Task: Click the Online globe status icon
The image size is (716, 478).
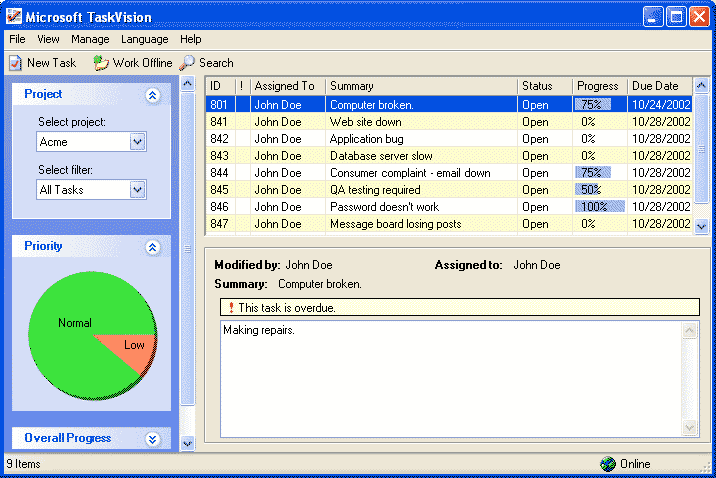Action: [608, 464]
